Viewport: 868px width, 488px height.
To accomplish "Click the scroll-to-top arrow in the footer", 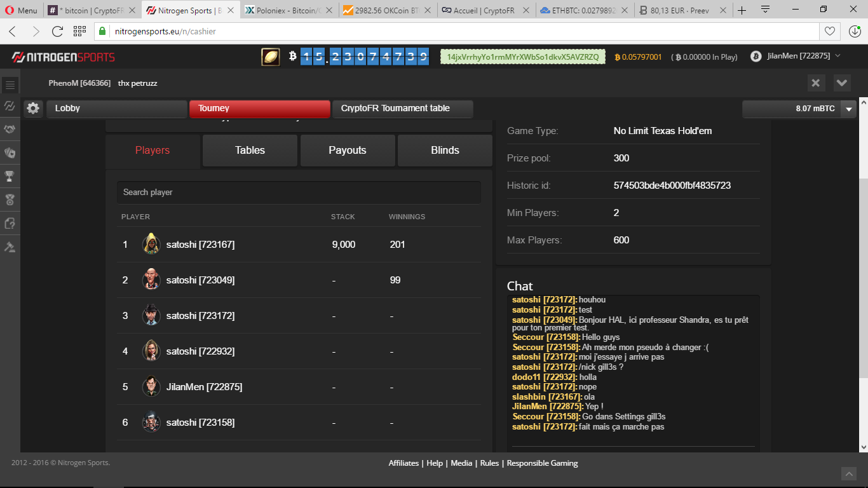I will coord(849,473).
